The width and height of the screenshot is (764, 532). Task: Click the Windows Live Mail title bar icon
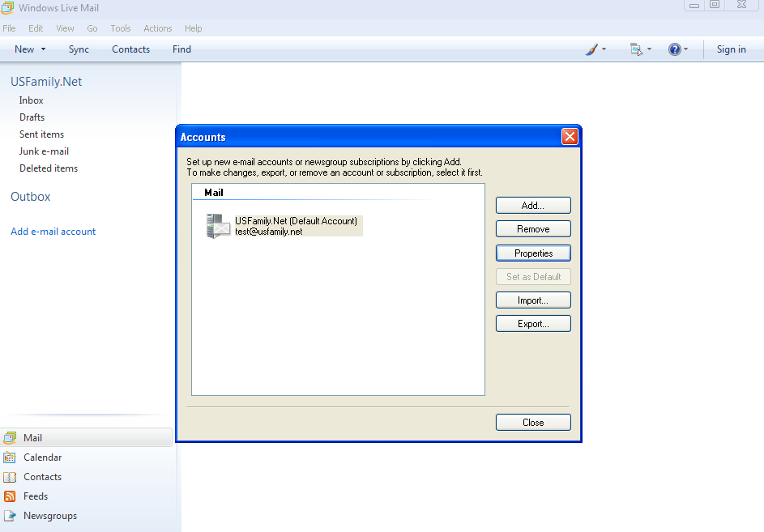(x=8, y=8)
